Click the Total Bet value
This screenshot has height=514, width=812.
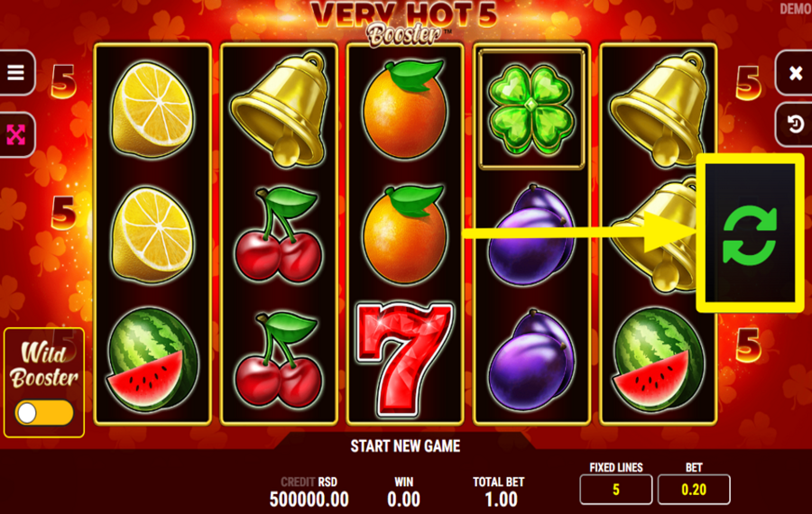501,500
